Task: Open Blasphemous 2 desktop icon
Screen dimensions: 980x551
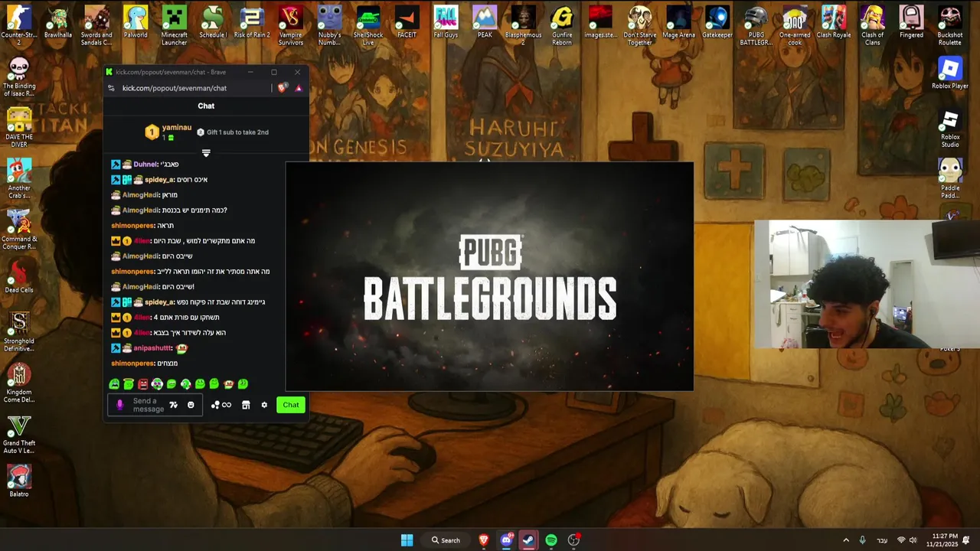Action: [x=524, y=24]
